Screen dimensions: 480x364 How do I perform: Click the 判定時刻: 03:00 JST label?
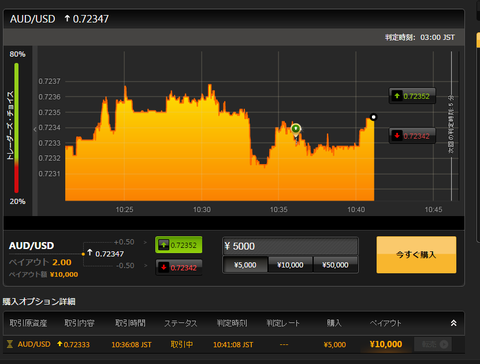[420, 37]
